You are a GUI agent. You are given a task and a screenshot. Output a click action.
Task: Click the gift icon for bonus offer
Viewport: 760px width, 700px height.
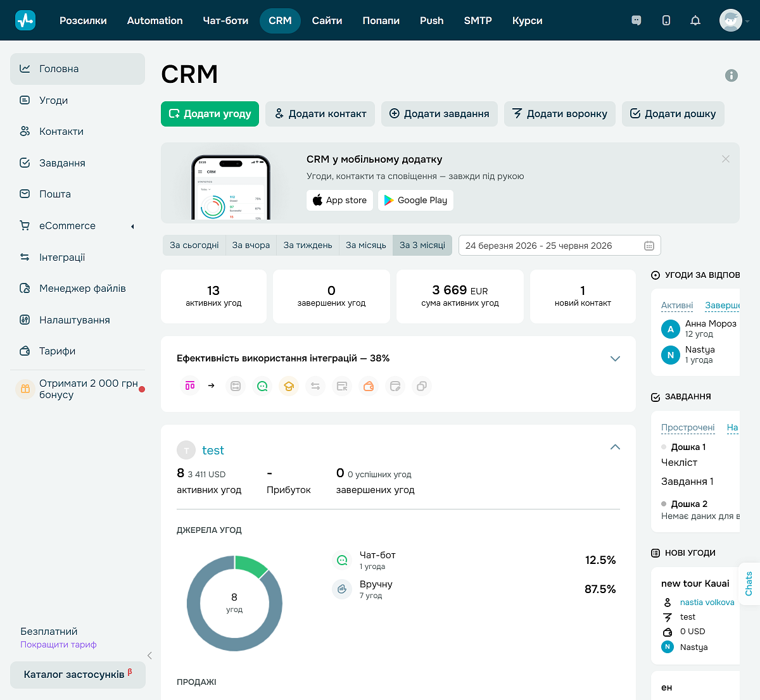[x=25, y=389]
